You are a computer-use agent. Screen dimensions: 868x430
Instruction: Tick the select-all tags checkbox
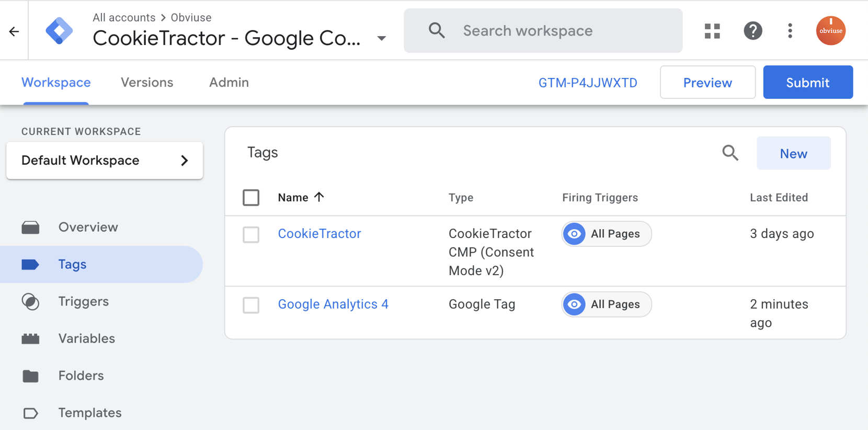[x=251, y=198]
